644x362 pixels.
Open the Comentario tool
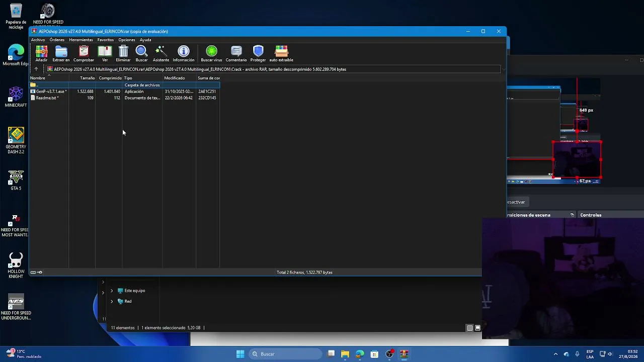click(236, 53)
